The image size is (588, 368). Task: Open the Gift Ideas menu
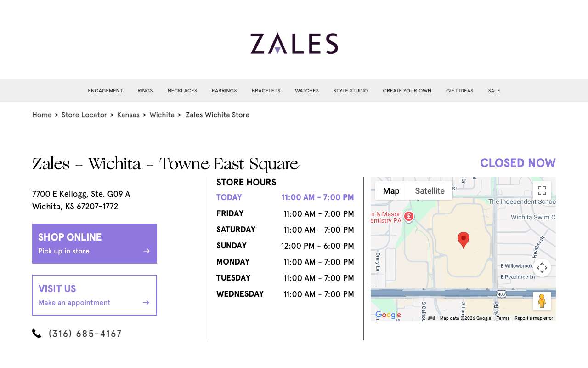tap(459, 91)
